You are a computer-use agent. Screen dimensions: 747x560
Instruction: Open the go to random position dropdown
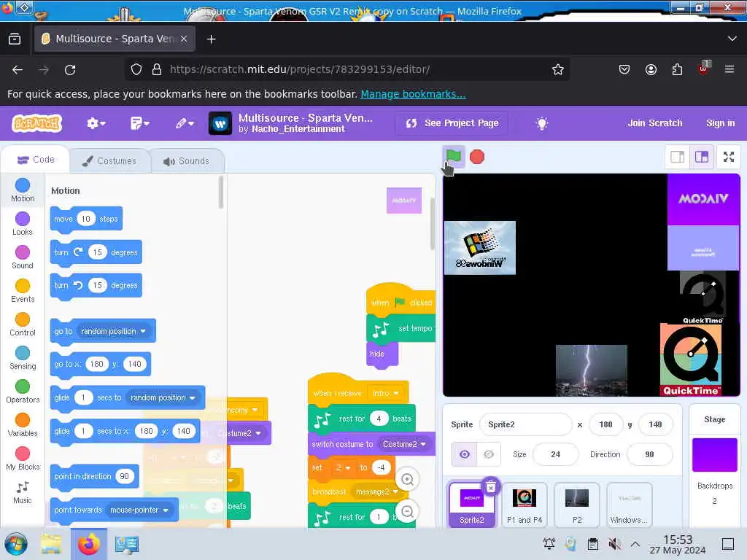click(x=113, y=331)
